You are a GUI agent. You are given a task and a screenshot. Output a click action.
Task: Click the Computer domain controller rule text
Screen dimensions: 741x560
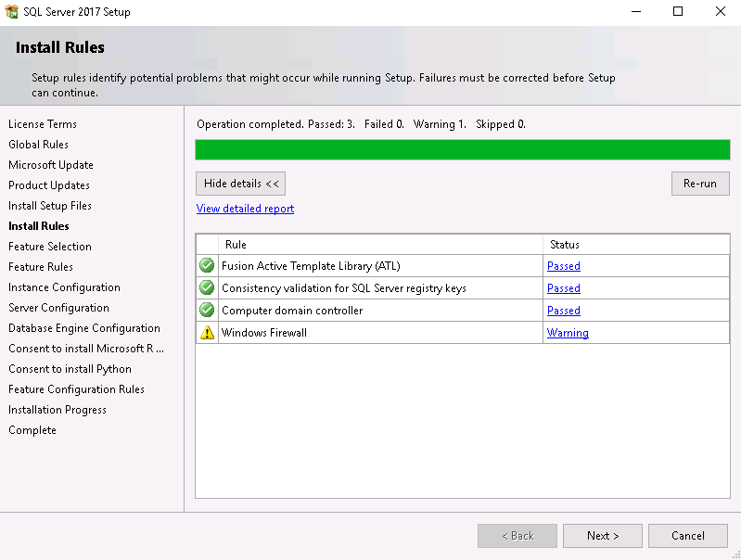point(292,311)
